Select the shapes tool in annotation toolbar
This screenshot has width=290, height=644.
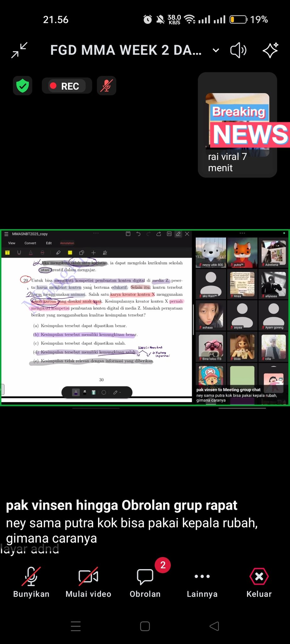tap(81, 253)
